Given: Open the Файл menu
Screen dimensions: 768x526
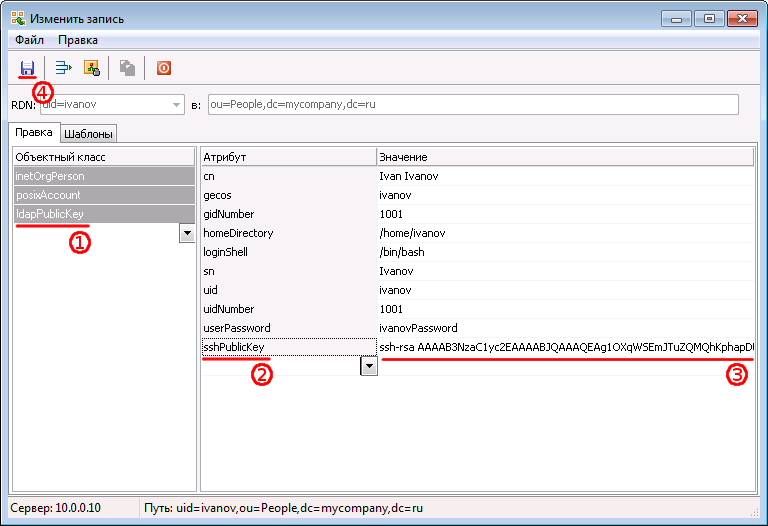Looking at the screenshot, I should pos(29,40).
